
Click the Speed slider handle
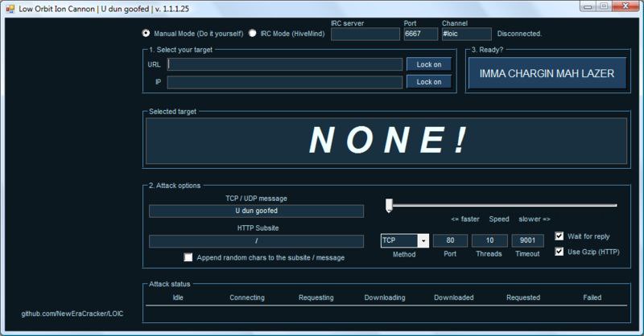coord(389,206)
